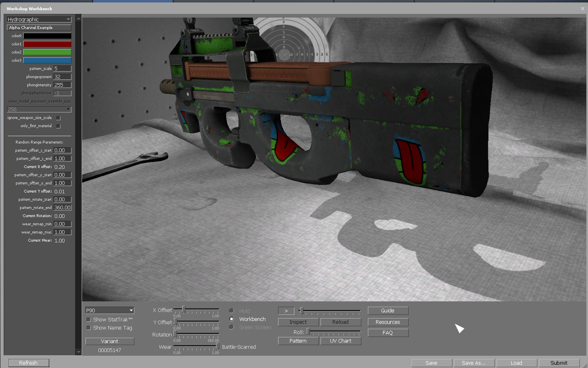Edit the pattern_scale value field
Viewport: 588px width, 368px height.
pyautogui.click(x=62, y=68)
